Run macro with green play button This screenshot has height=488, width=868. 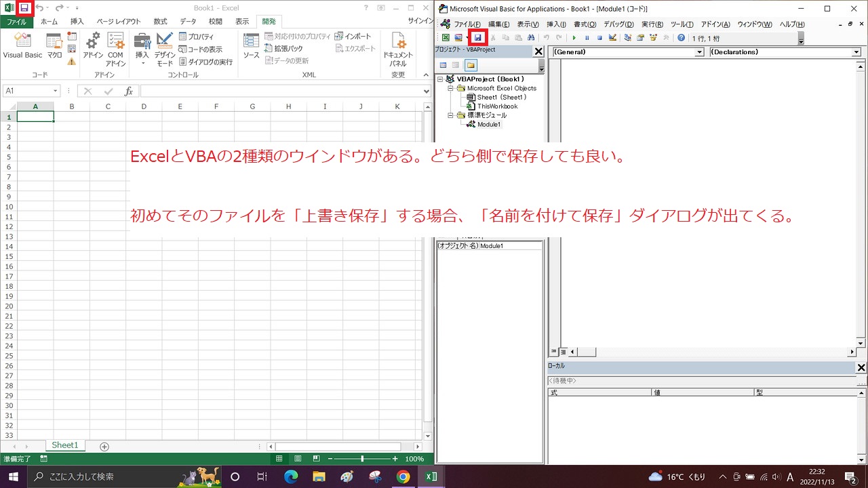coord(574,38)
